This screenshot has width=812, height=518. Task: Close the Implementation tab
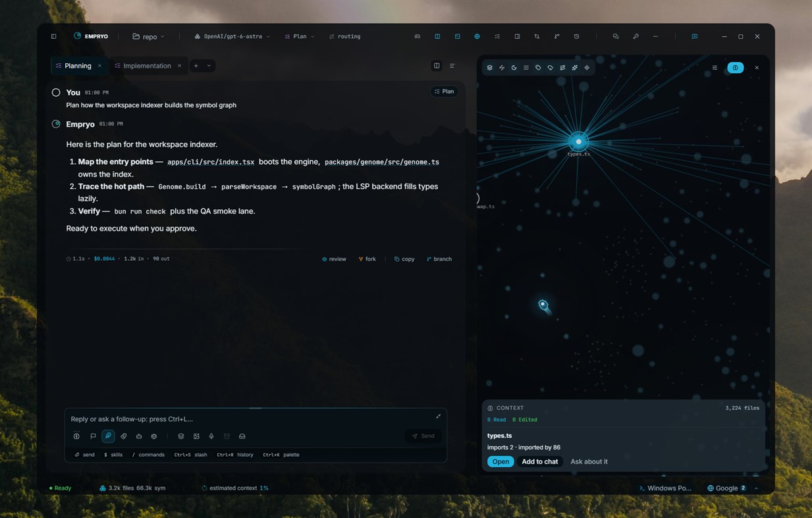click(179, 66)
